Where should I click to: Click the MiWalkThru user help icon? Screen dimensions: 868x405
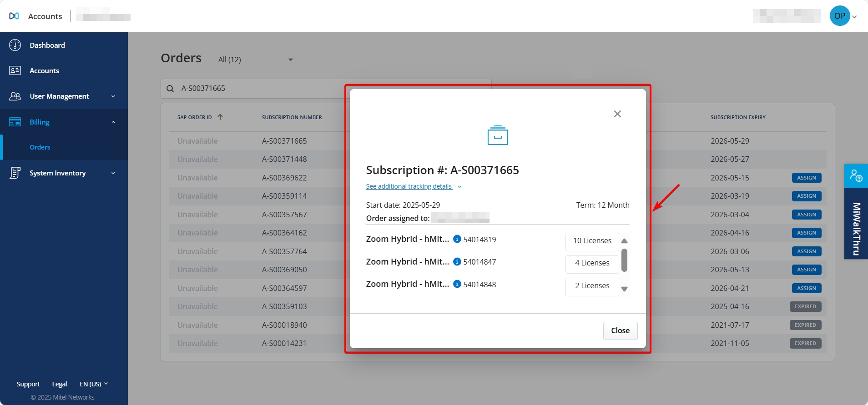(856, 175)
